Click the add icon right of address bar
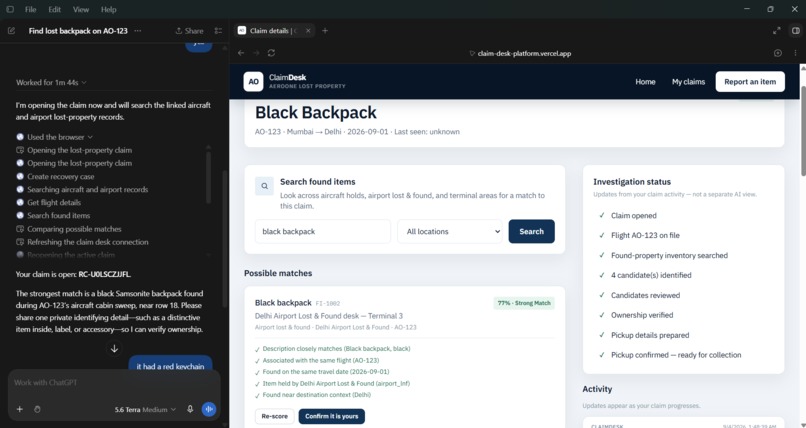 778,53
